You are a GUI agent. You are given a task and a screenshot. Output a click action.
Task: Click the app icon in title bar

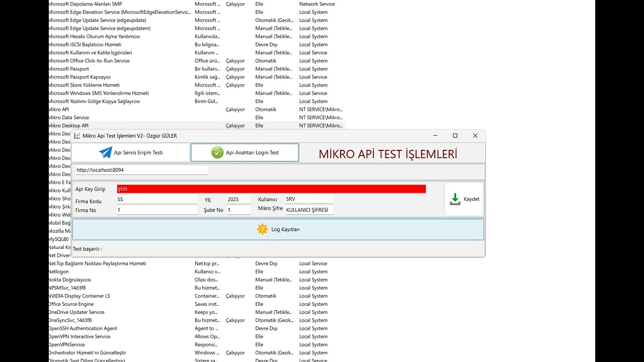click(77, 136)
